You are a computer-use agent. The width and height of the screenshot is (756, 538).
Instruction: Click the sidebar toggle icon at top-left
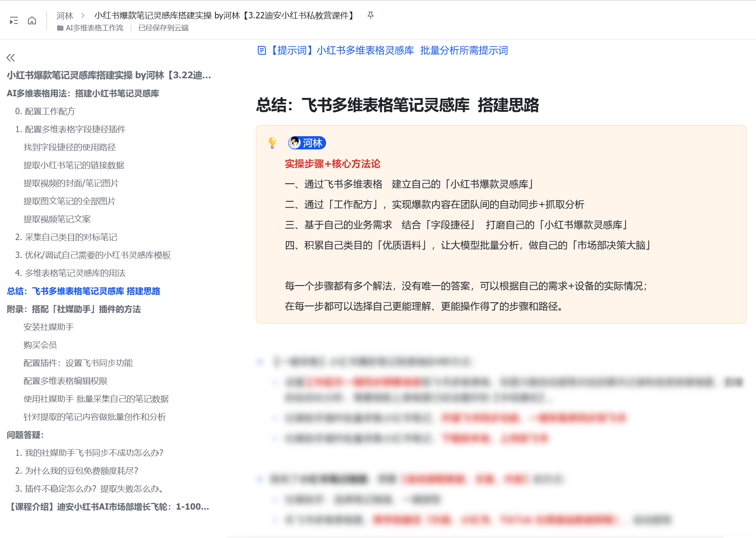tap(14, 20)
